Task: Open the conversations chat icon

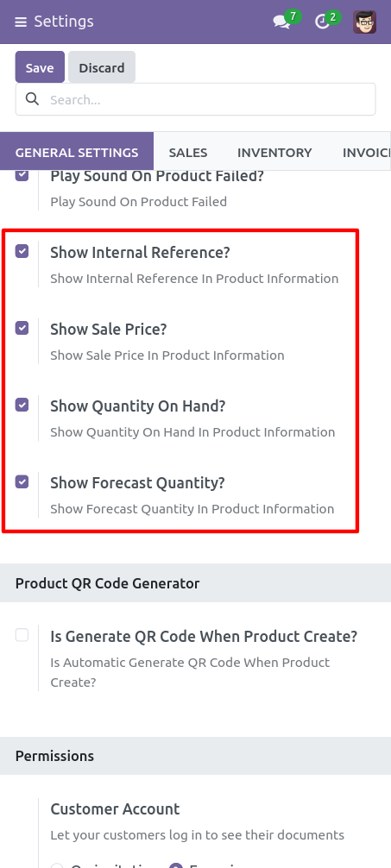Action: [x=281, y=22]
